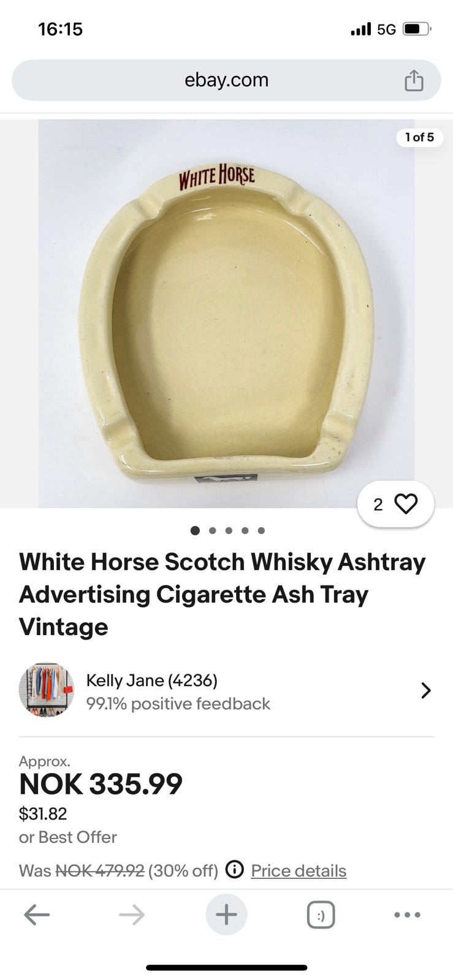Tap the ebay.com address field
Image resolution: width=453 pixels, height=980 pixels.
point(226,80)
